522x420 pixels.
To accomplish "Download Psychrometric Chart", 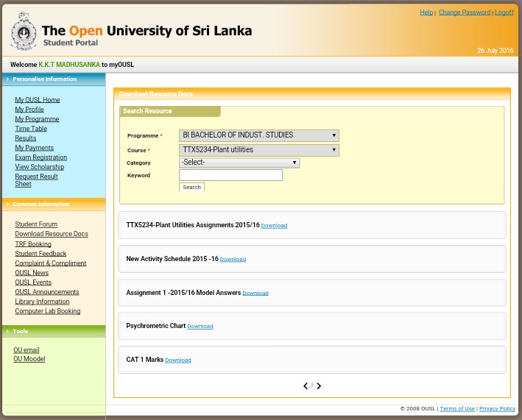I will [x=200, y=327].
